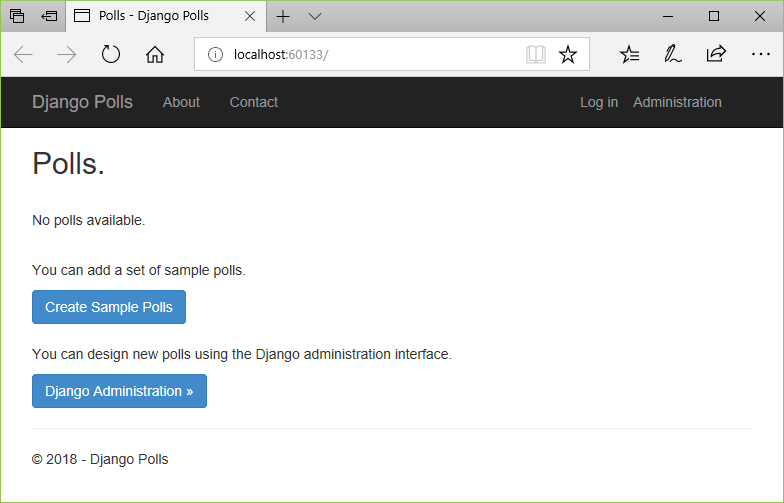Screen dimensions: 784x503
Task: Click the localhost address bar
Action: point(370,55)
